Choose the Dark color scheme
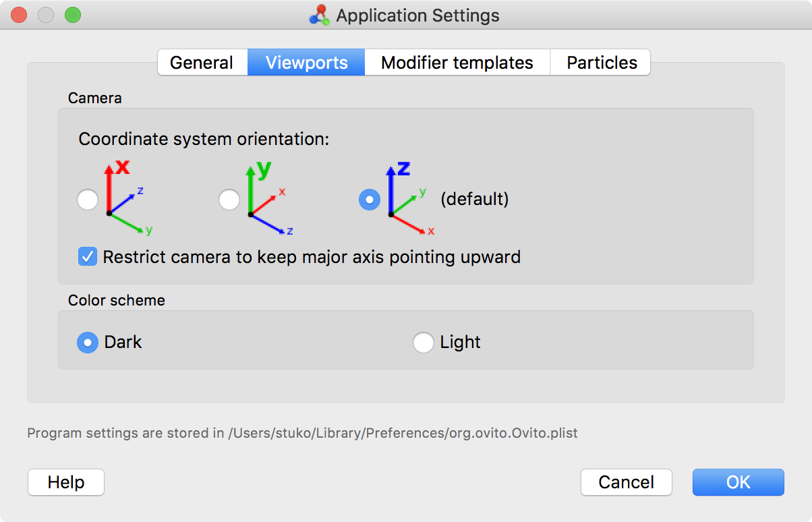This screenshot has height=522, width=812. pos(88,343)
